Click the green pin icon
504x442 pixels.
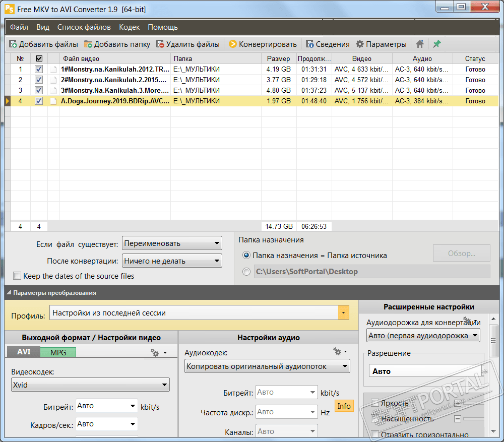point(437,44)
